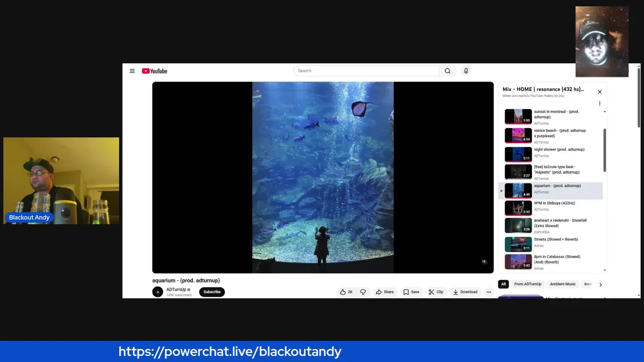Click the Mix playlist title header
This screenshot has height=362, width=644.
[543, 89]
